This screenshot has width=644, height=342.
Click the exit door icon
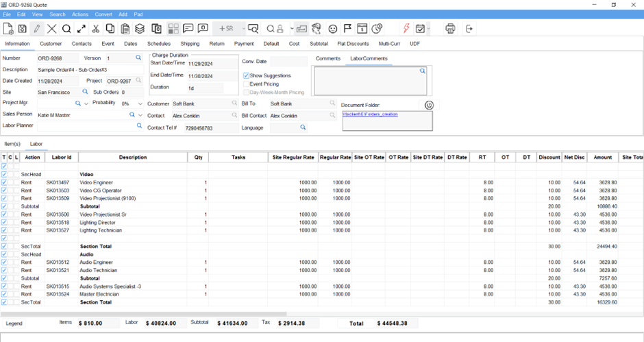(469, 29)
